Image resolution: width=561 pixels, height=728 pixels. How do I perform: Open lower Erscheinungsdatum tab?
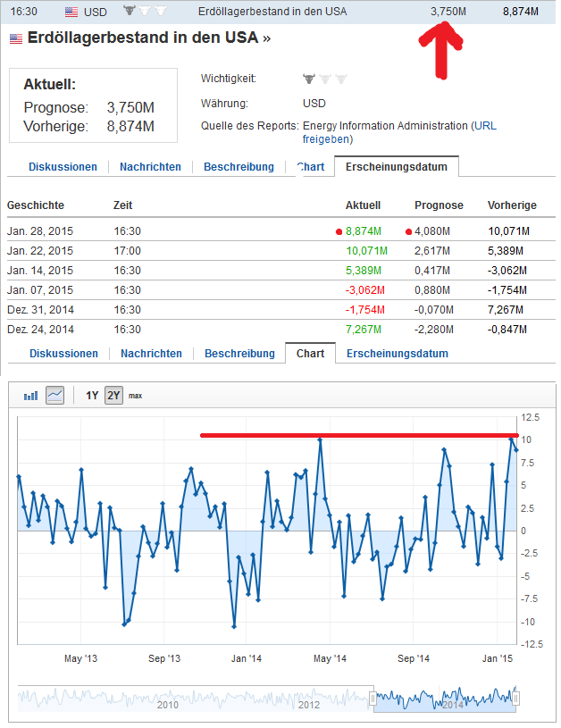(x=398, y=354)
